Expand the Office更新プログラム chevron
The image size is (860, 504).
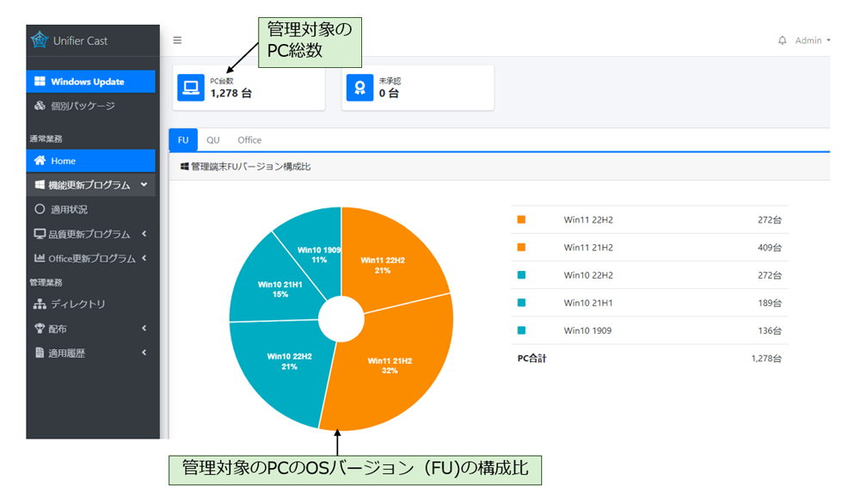144,258
